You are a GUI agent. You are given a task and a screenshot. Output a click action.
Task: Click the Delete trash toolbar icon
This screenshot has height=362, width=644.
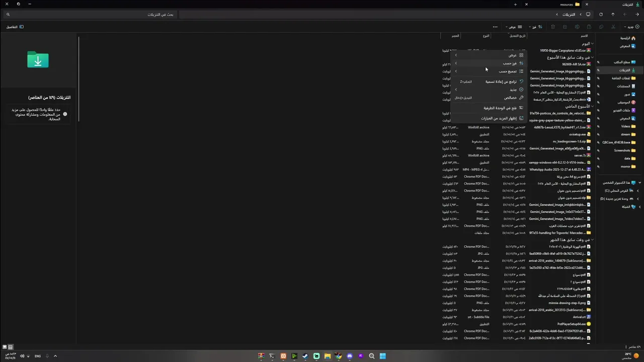[x=553, y=27]
